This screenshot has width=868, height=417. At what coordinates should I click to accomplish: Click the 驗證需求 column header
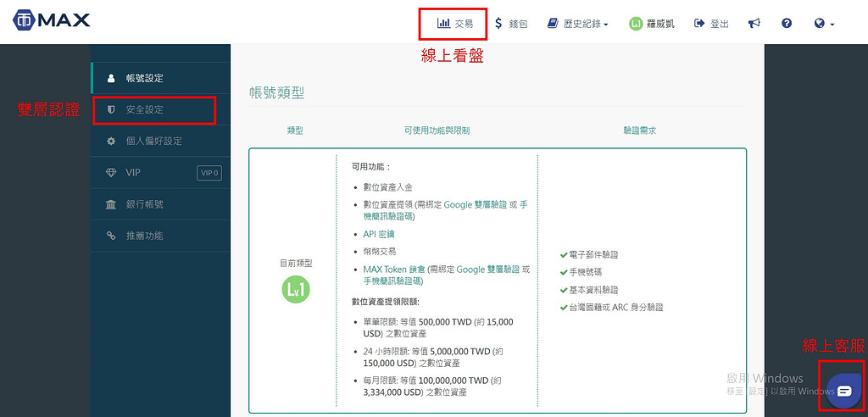tap(640, 131)
